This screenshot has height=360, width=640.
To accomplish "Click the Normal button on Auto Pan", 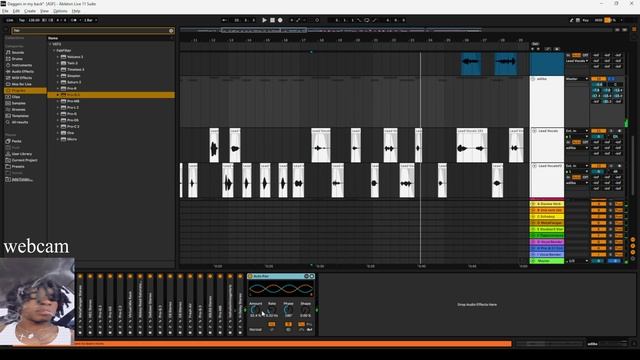I will click(256, 329).
